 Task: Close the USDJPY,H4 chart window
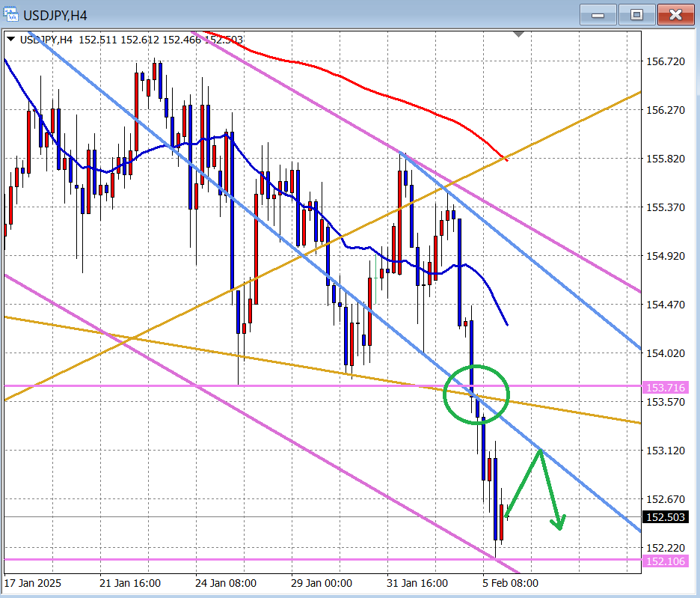(676, 14)
